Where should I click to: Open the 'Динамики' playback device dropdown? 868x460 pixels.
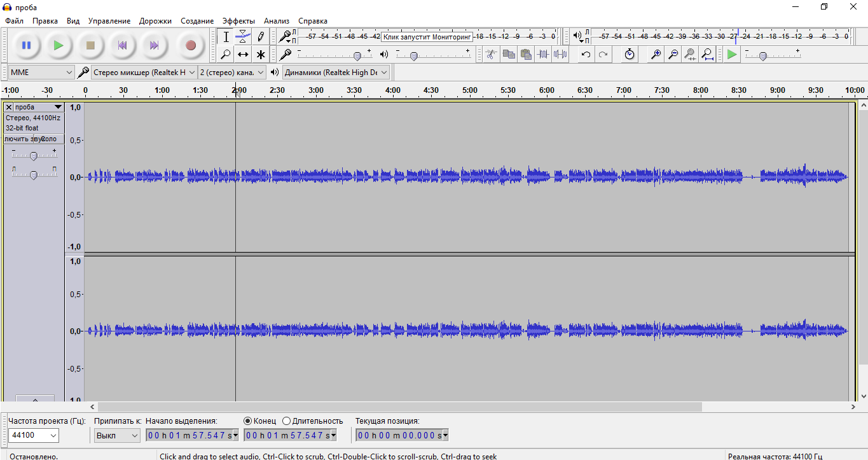click(336, 73)
